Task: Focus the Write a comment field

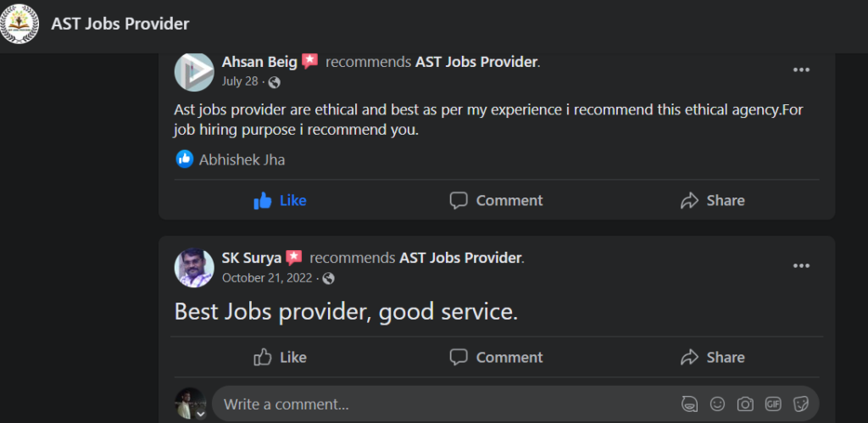Action: pos(441,404)
